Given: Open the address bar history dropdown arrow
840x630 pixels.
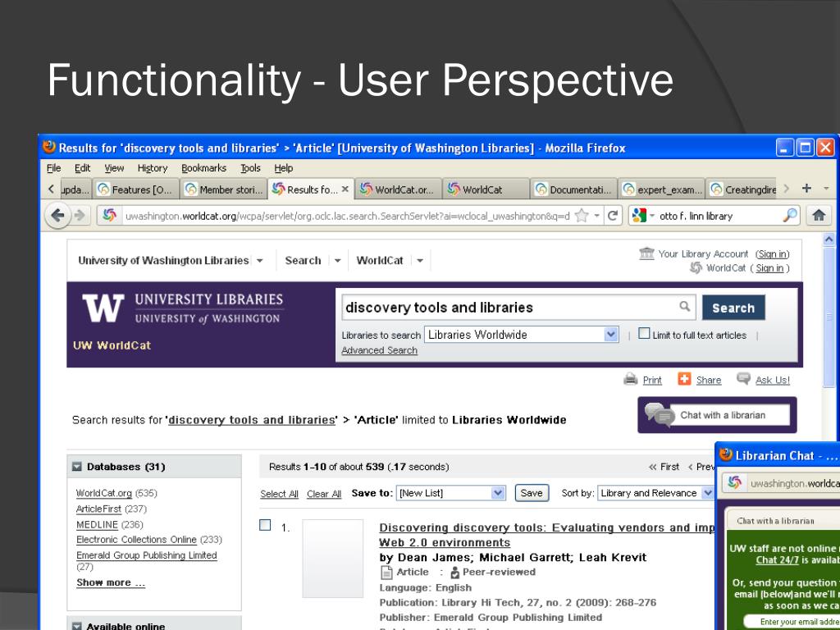Looking at the screenshot, I should (x=596, y=216).
